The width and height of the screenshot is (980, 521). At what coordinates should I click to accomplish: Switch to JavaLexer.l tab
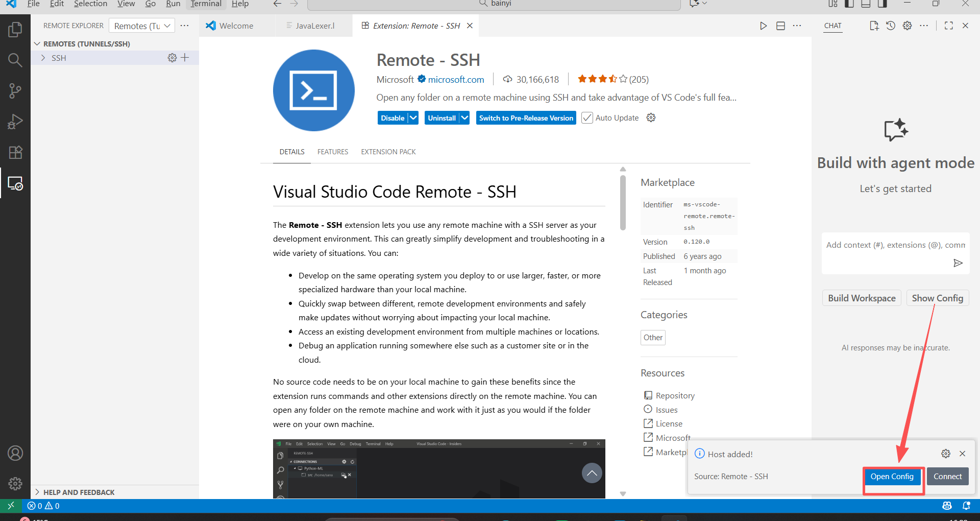(x=315, y=26)
